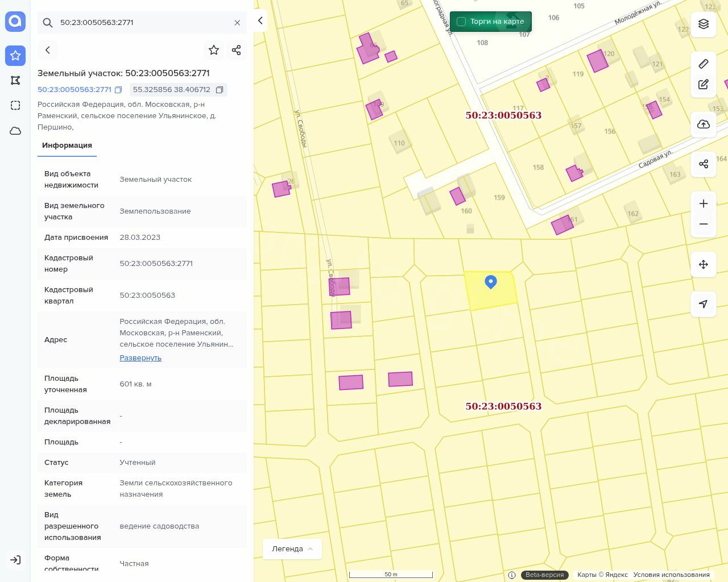This screenshot has width=728, height=582.
Task: Expand the Легенда panel
Action: coord(292,549)
